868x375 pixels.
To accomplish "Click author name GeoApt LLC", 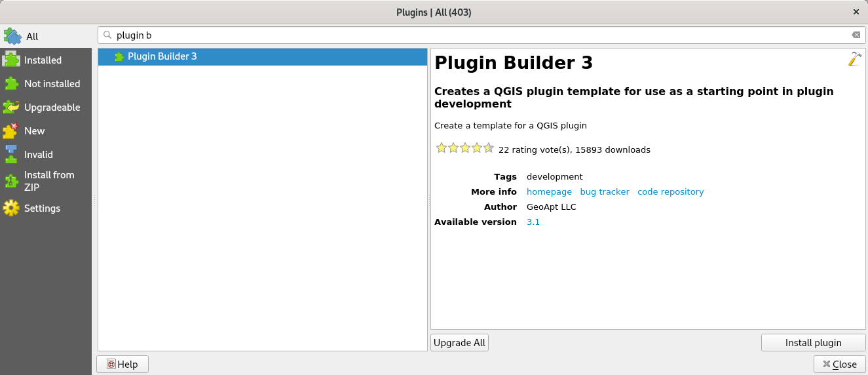I will pyautogui.click(x=552, y=207).
